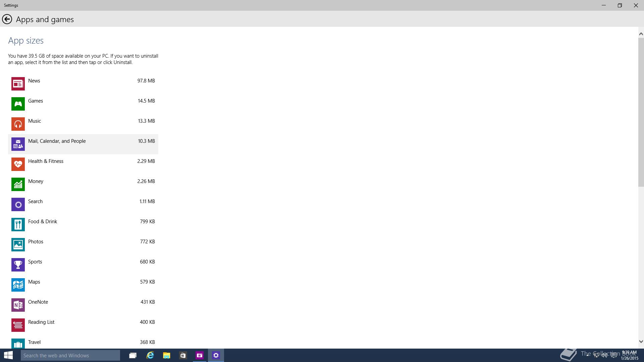Click the 2.26 MB size value

146,181
